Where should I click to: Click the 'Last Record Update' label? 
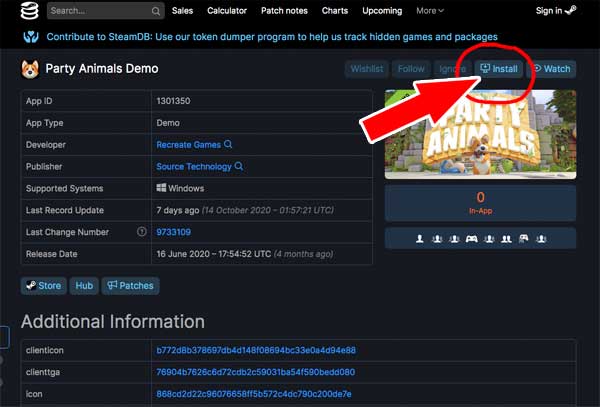(x=65, y=210)
